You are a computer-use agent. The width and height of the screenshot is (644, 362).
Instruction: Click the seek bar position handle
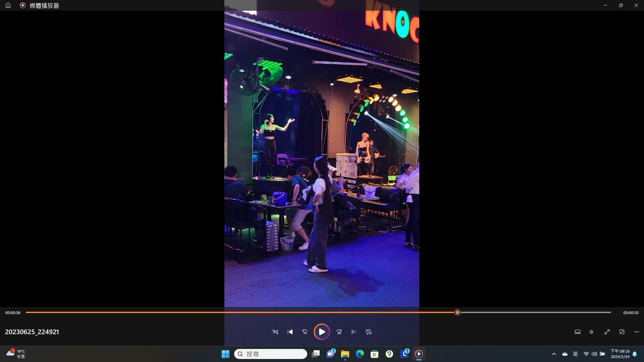pyautogui.click(x=458, y=312)
